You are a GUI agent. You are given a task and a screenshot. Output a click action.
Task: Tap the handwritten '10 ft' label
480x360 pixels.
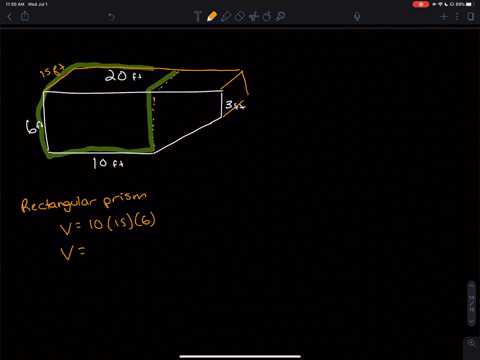click(x=108, y=163)
